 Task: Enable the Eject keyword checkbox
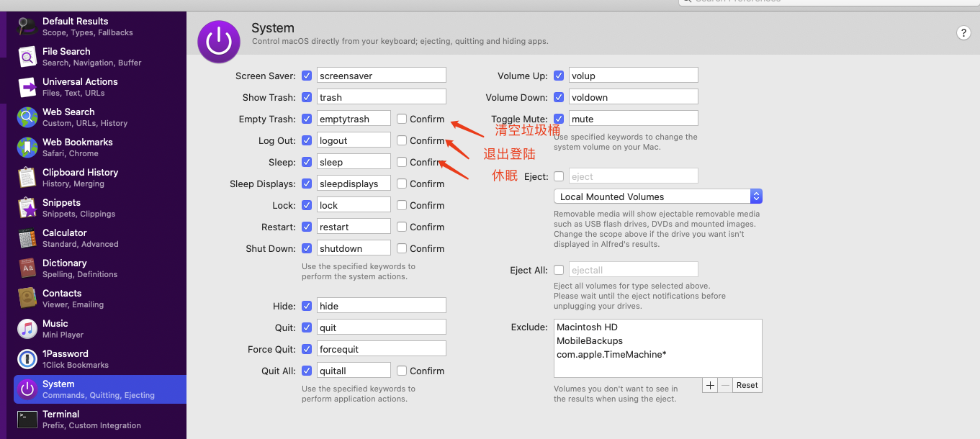click(x=559, y=176)
